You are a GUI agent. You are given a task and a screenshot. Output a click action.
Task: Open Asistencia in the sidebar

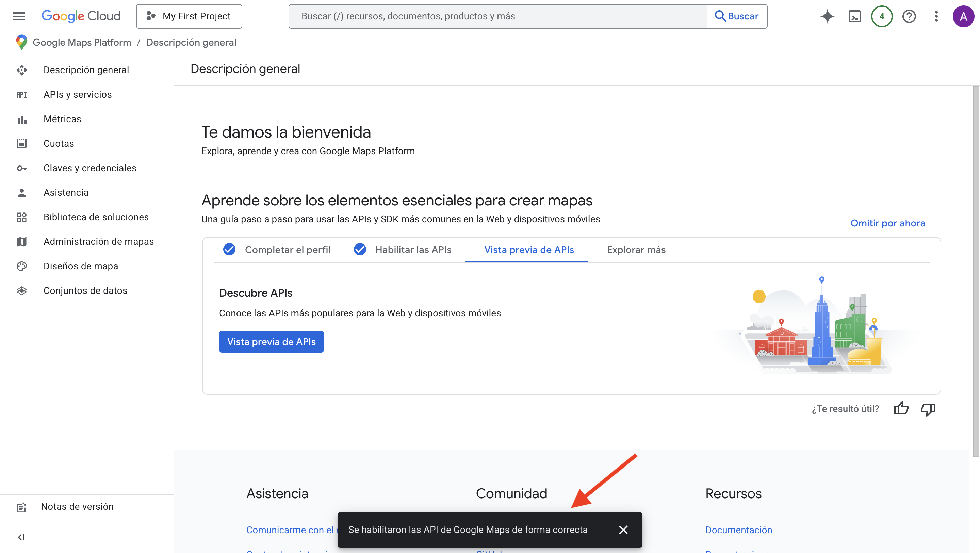(66, 193)
